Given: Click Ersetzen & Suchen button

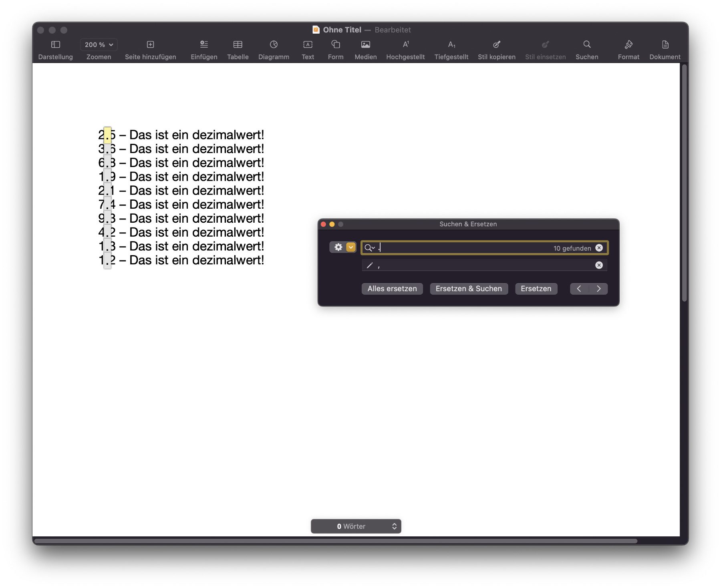Looking at the screenshot, I should click(x=469, y=289).
